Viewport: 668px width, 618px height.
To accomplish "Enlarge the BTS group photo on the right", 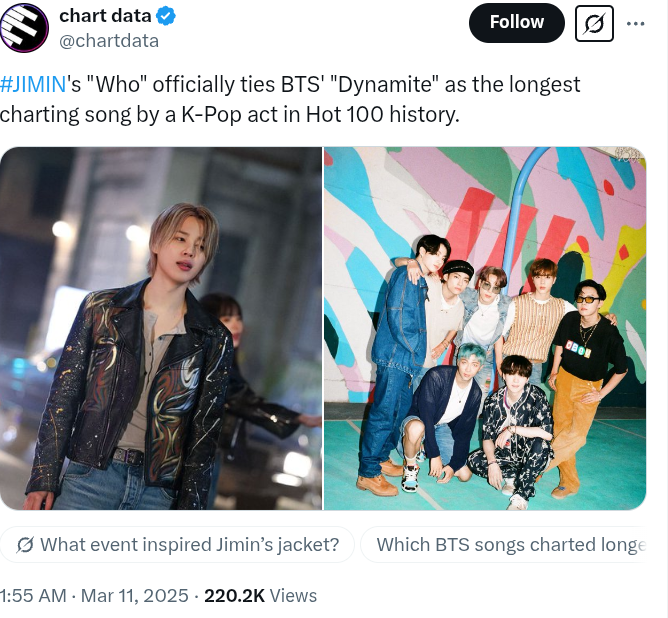I will [x=485, y=328].
